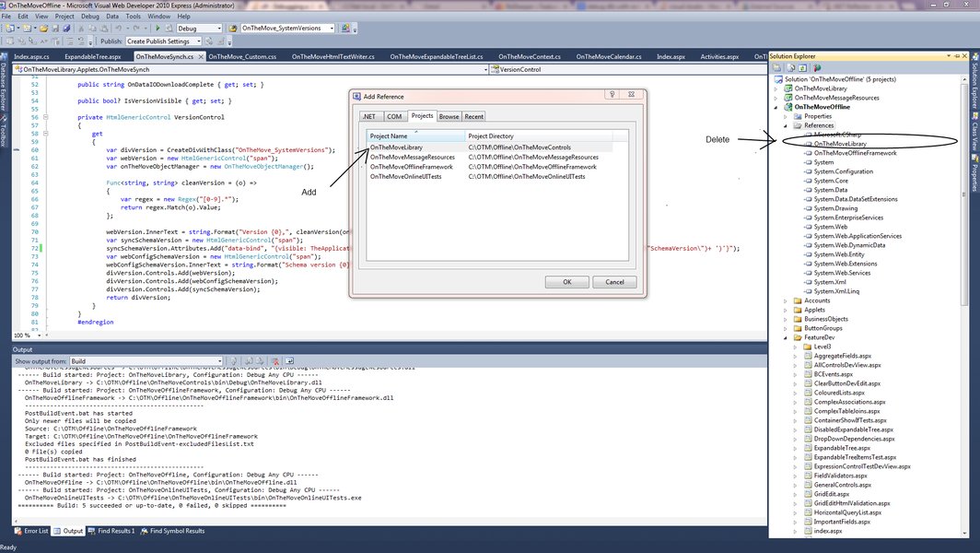980x553 pixels.
Task: Open the OnTheMoveLibrary.Applets.OnTheMoveSynch class dropdown
Action: (x=485, y=69)
